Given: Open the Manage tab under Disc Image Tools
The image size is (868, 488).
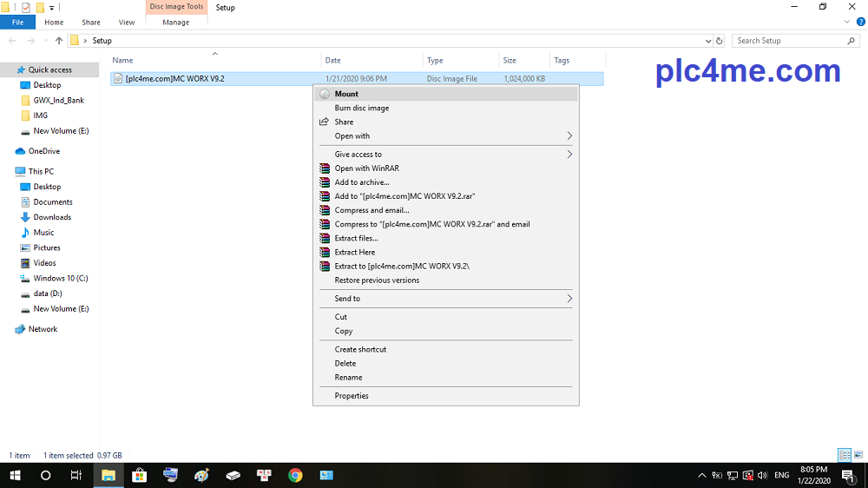Looking at the screenshot, I should pos(176,23).
